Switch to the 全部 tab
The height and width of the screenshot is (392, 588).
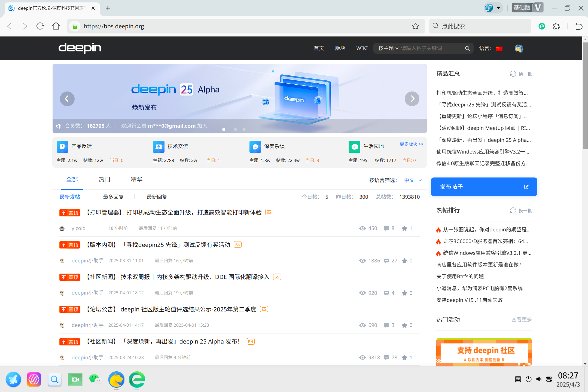72,180
